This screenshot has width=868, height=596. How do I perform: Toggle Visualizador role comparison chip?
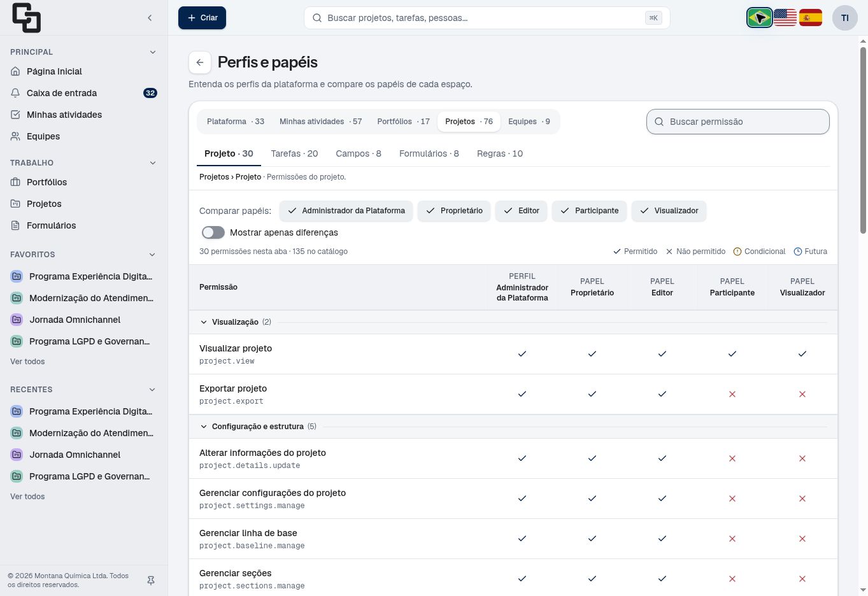669,211
